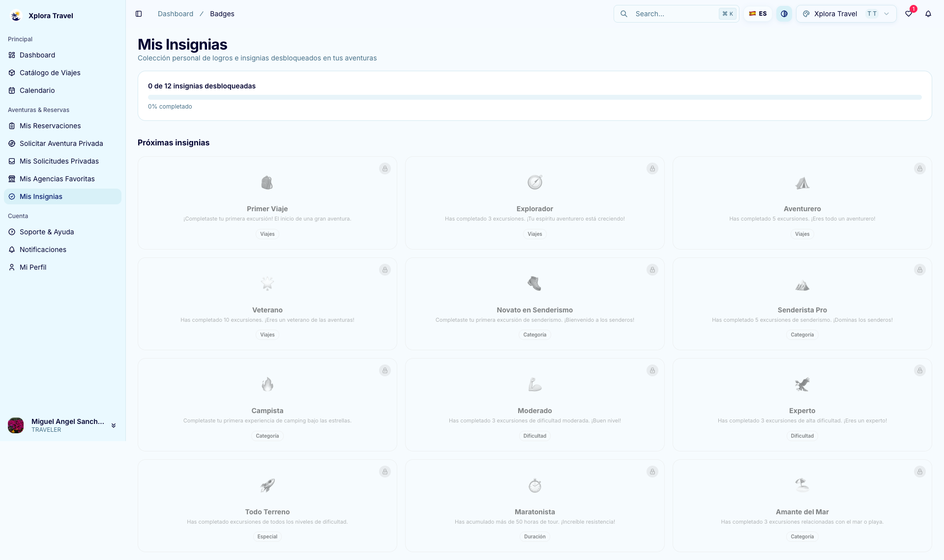Click the lock icon on Primer Viaje card
944x560 pixels.
point(385,168)
